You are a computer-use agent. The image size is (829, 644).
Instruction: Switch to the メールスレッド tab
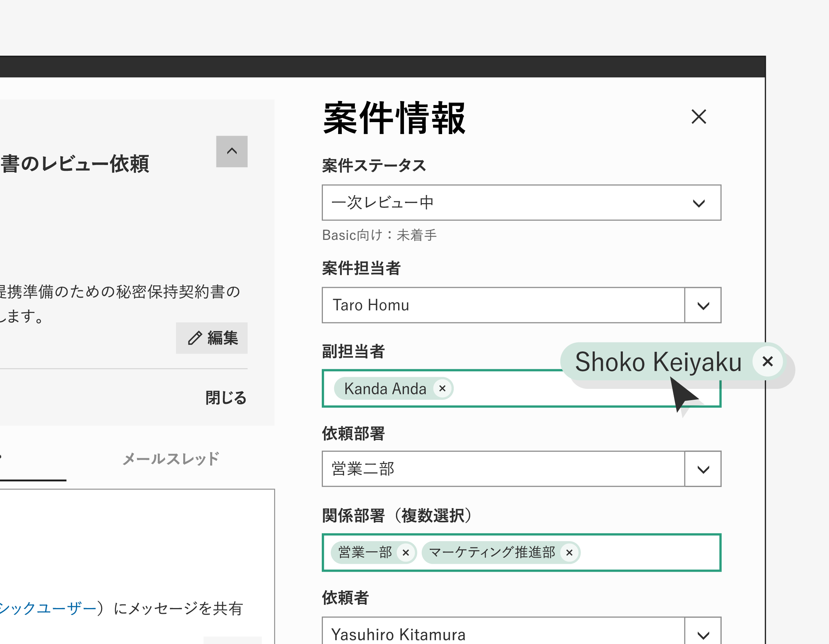[171, 459]
